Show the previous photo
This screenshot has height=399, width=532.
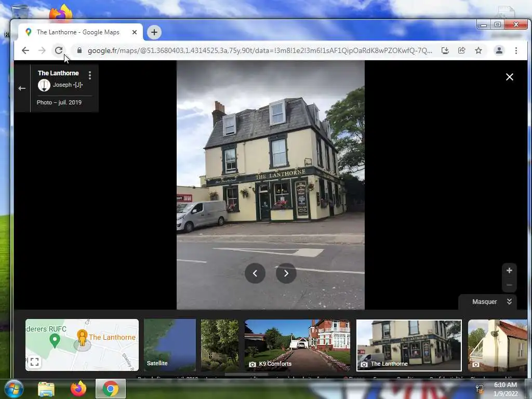click(x=255, y=273)
